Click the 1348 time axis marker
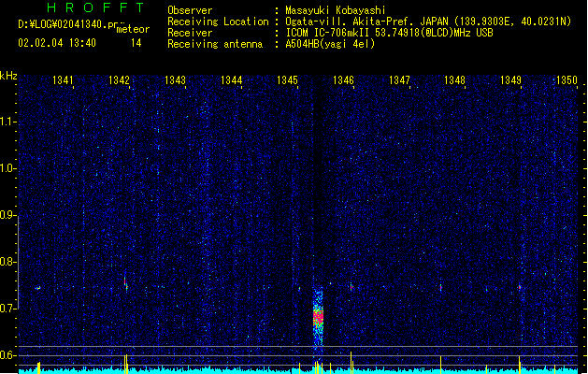Viewport: 588px width, 374px height. 454,80
